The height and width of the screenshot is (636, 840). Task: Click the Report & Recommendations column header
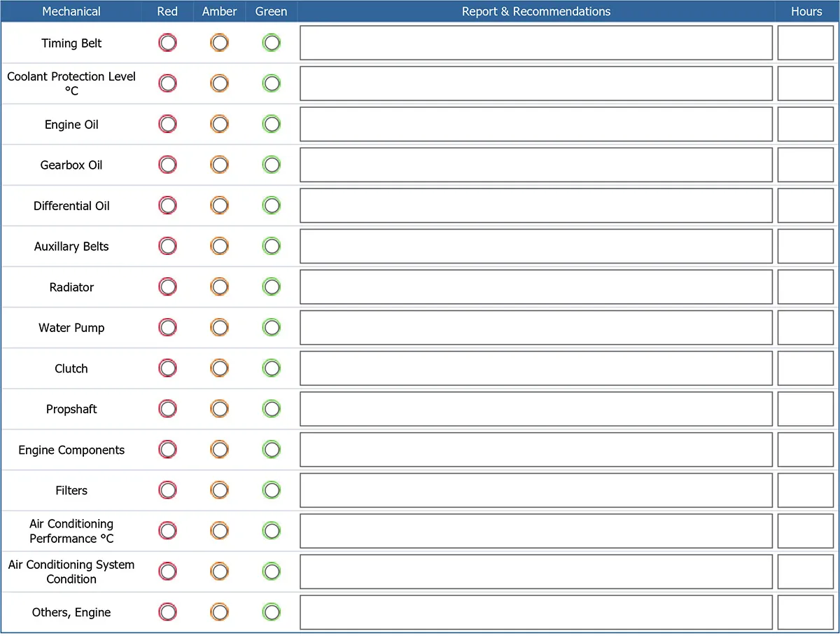coord(535,12)
